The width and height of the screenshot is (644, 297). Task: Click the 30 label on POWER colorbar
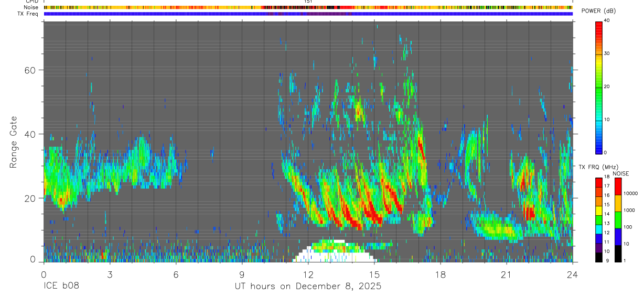click(x=608, y=54)
